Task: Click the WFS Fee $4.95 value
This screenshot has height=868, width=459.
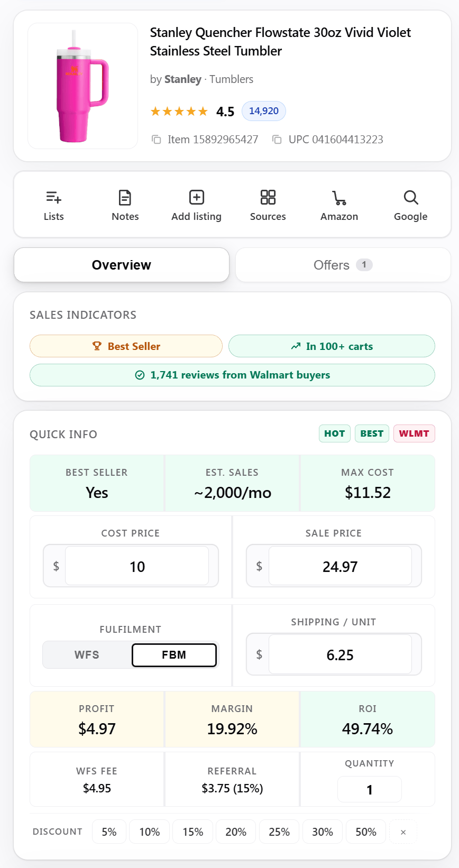Action: (x=97, y=788)
